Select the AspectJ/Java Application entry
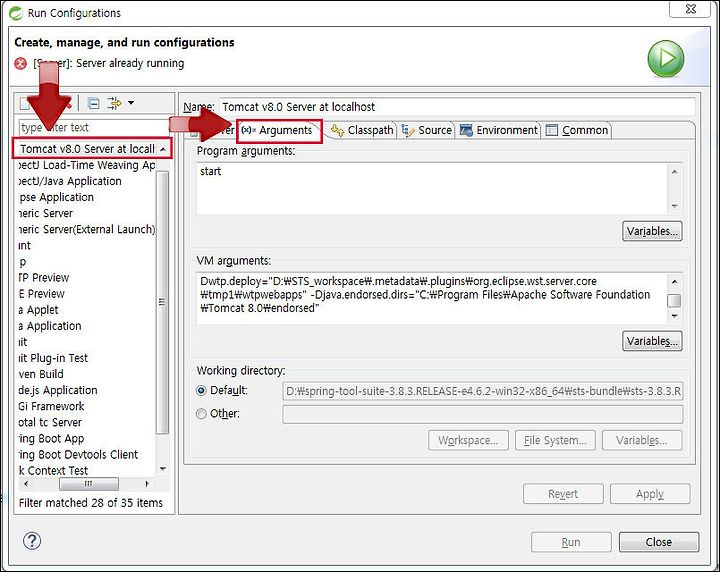Screen dimensions: 720x572 click(70, 181)
